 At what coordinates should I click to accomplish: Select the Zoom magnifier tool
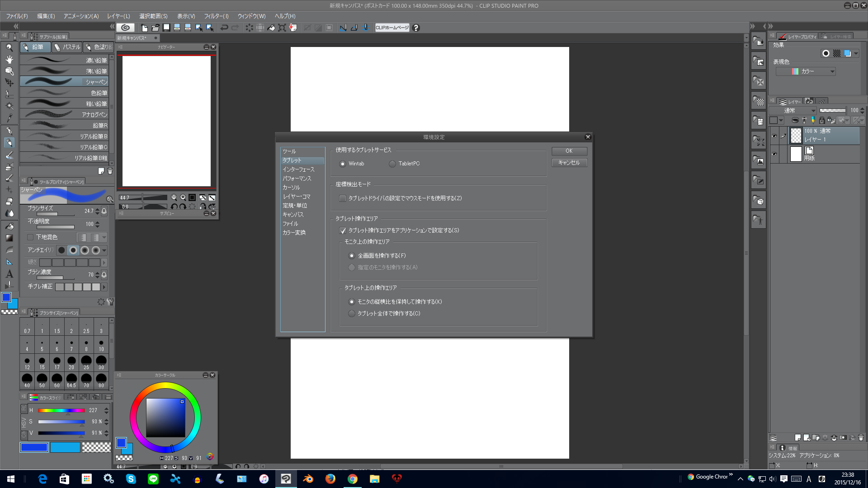tap(9, 47)
